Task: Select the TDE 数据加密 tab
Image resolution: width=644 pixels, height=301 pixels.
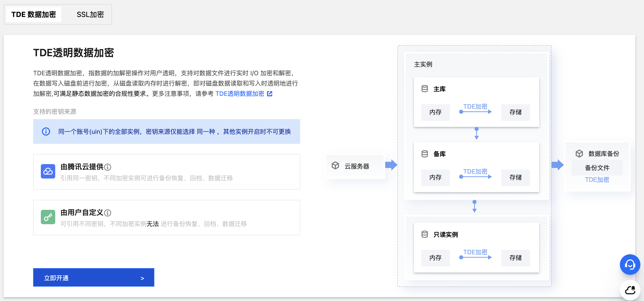Action: [34, 14]
